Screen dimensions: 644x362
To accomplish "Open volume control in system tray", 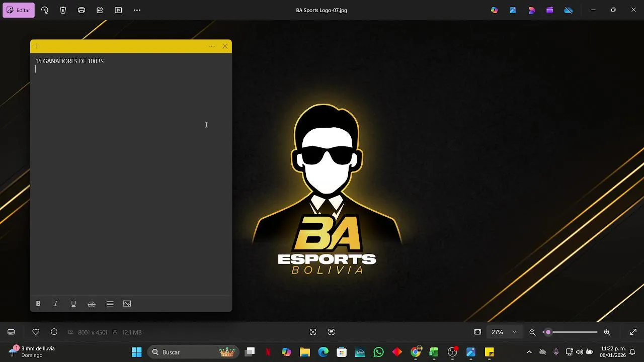I will click(x=580, y=352).
